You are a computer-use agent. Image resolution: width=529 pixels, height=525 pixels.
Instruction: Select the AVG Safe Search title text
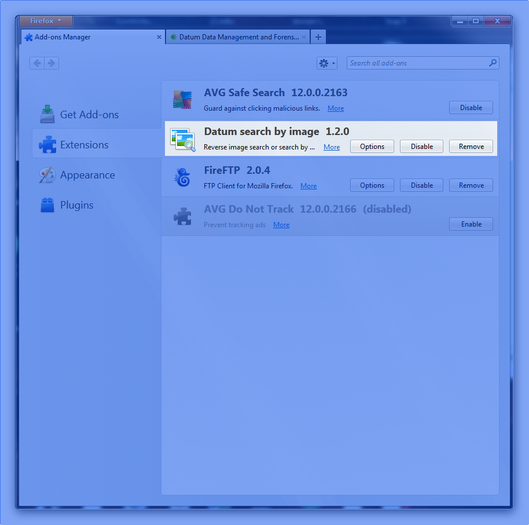[x=244, y=92]
